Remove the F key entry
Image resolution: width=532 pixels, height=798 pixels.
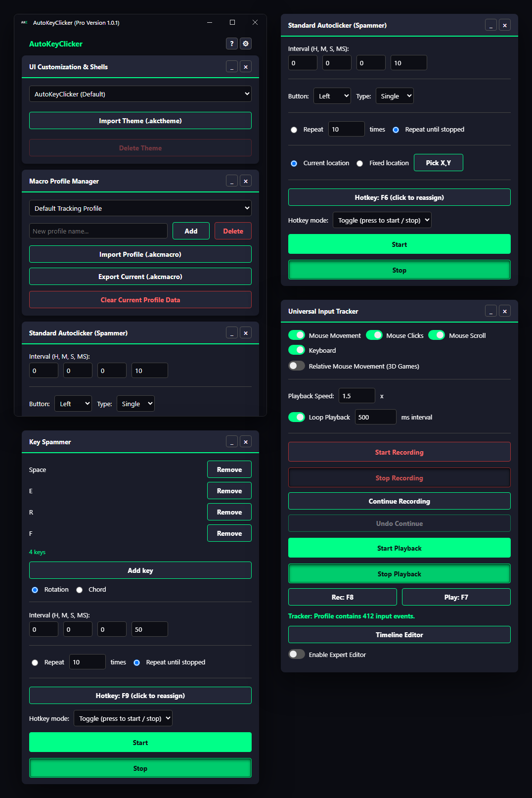pos(229,533)
